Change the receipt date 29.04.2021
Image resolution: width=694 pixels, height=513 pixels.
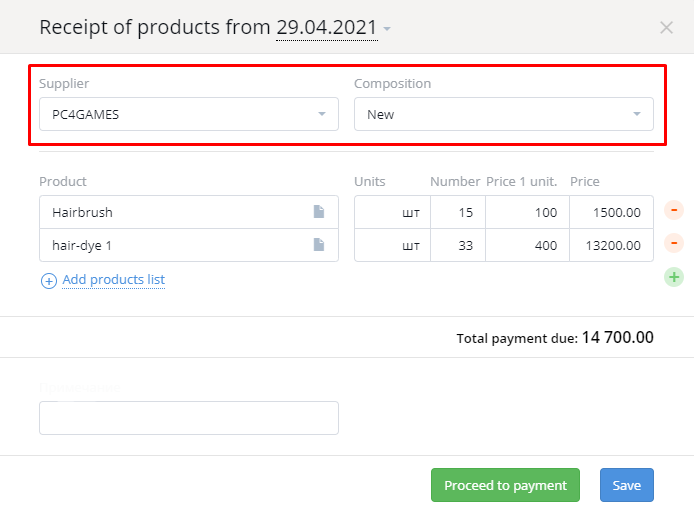click(x=327, y=27)
